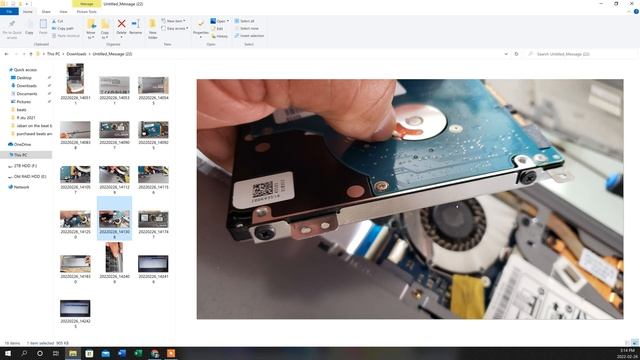
Task: Click the Mail envelope taskbar icon
Action: 105,353
